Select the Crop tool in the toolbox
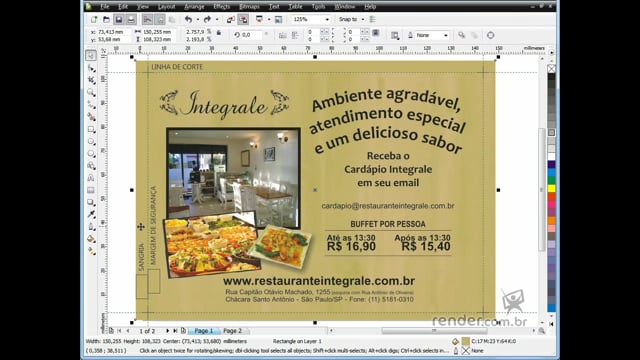The width and height of the screenshot is (640, 360). tap(91, 80)
